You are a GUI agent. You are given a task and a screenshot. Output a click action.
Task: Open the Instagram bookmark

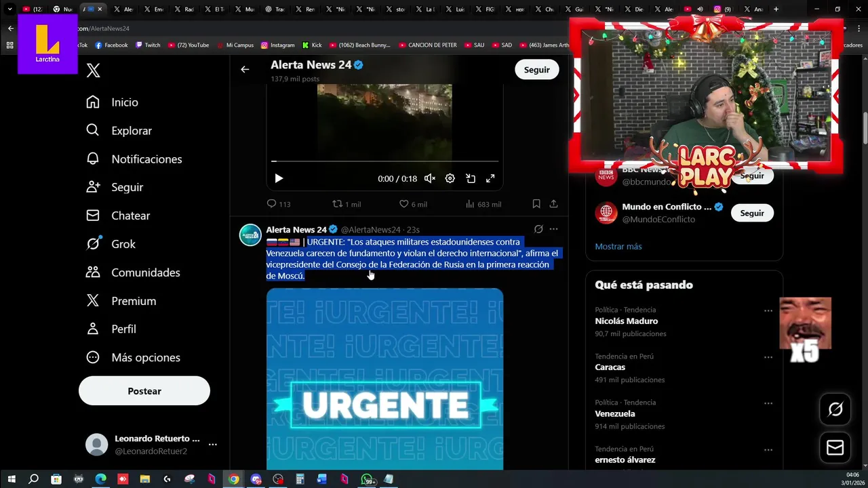coord(278,45)
